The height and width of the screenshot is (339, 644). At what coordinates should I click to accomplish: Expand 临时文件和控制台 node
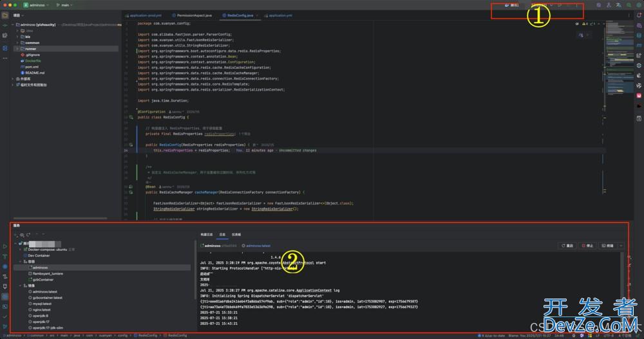(x=13, y=85)
